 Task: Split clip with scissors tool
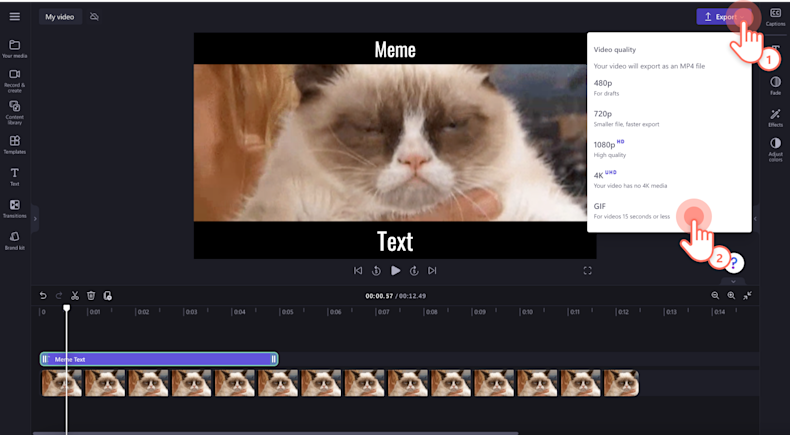75,295
